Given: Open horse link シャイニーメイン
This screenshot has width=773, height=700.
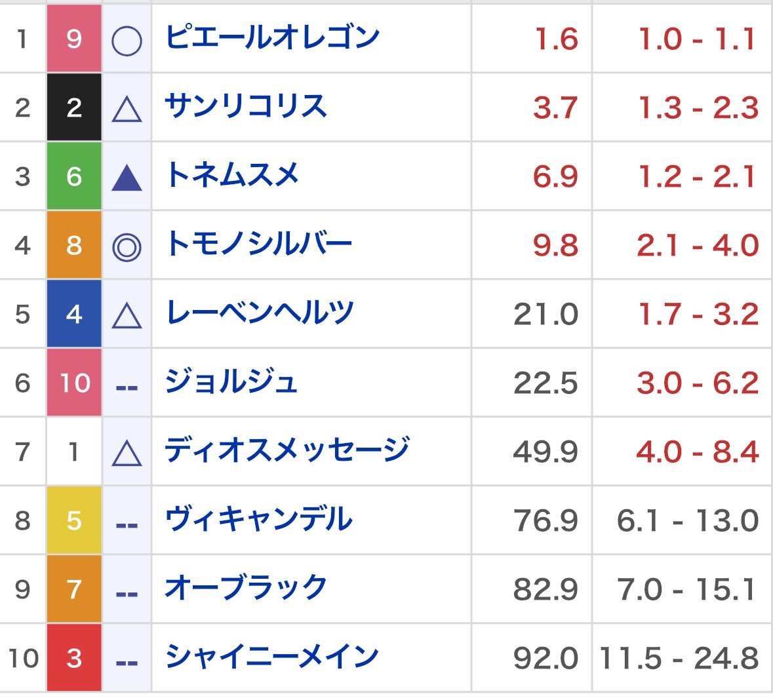Looking at the screenshot, I should tap(271, 657).
